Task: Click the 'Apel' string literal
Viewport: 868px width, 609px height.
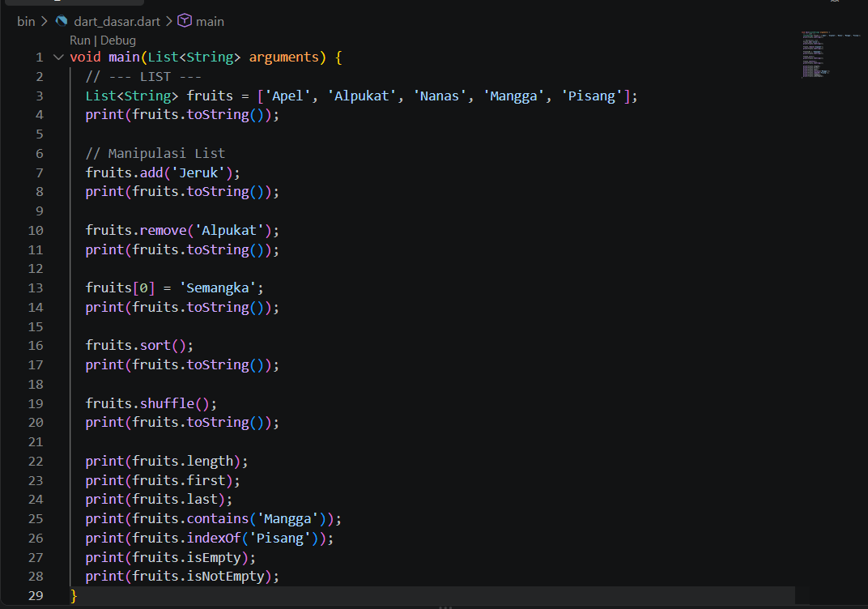Action: (x=287, y=96)
